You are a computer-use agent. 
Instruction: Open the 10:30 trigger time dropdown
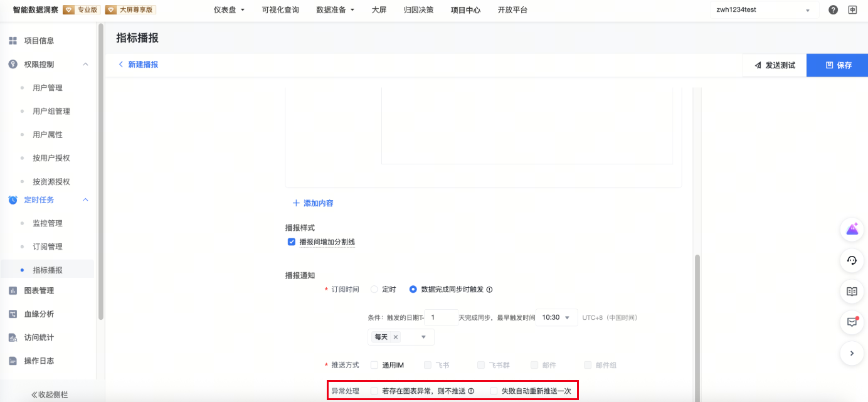pyautogui.click(x=556, y=317)
